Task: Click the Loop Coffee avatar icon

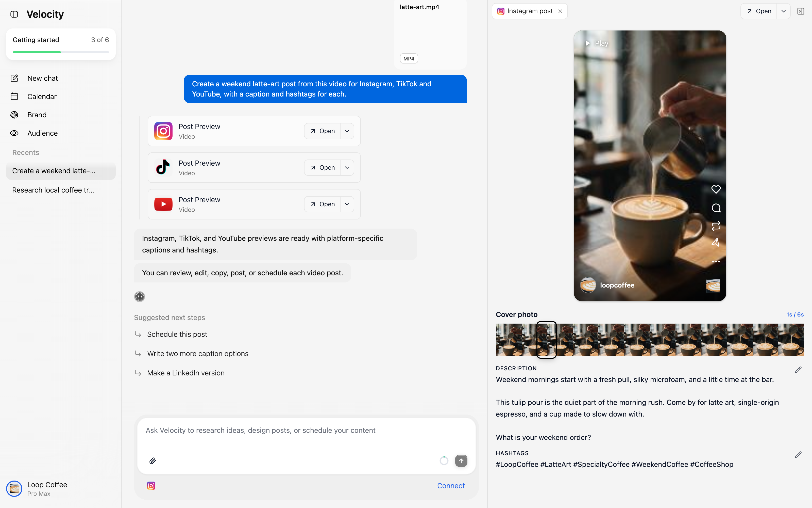Action: [x=14, y=489]
